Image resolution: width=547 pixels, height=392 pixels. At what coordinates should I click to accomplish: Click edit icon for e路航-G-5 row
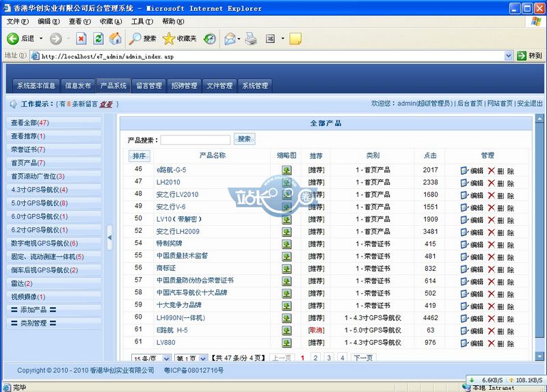(x=464, y=171)
